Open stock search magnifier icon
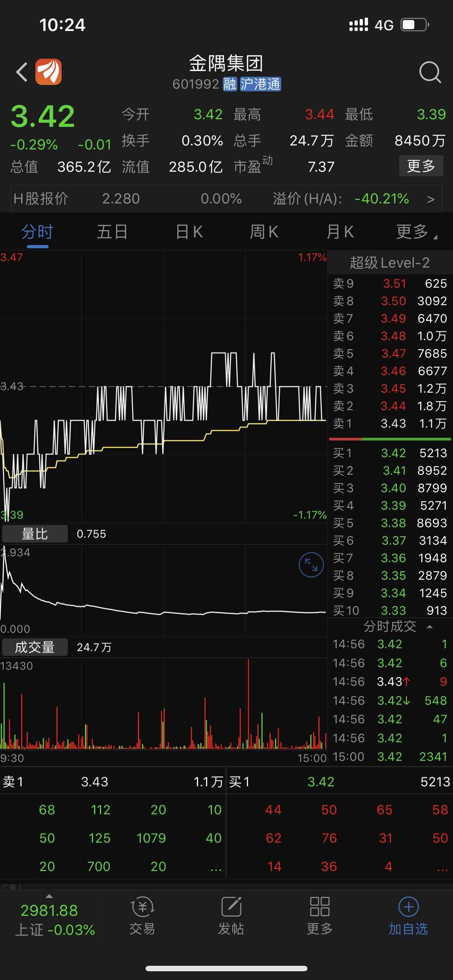This screenshot has height=980, width=453. pos(430,72)
